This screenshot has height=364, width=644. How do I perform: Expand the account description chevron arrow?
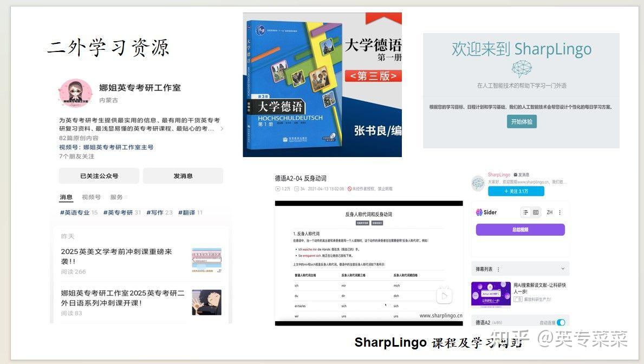(x=222, y=128)
